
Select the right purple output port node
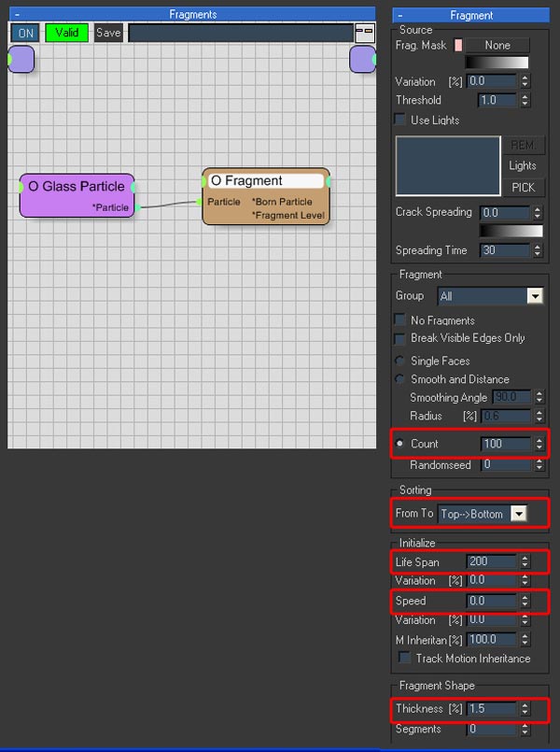[x=363, y=60]
